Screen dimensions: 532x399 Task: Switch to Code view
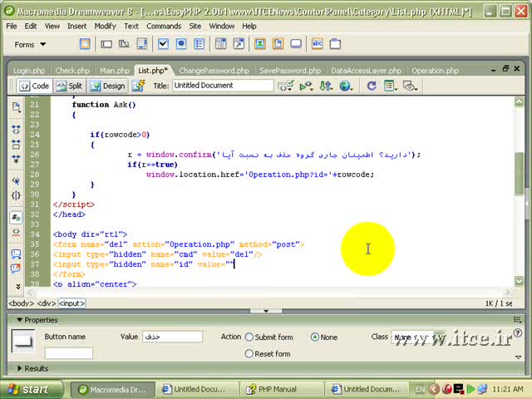pos(34,86)
